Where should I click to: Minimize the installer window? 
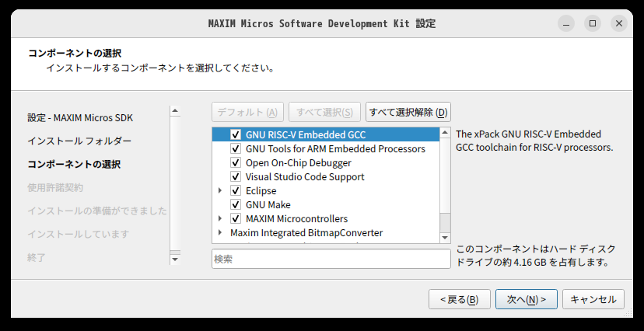(566, 23)
